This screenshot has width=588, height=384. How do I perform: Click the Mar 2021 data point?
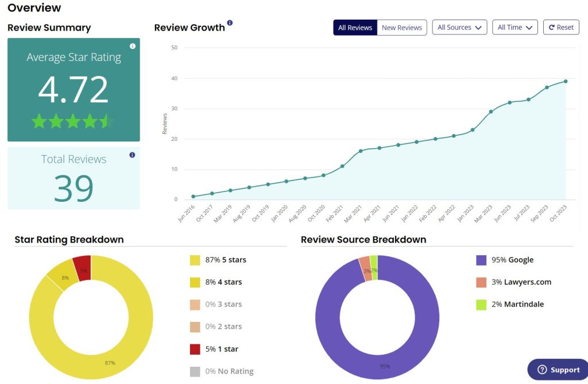click(361, 151)
